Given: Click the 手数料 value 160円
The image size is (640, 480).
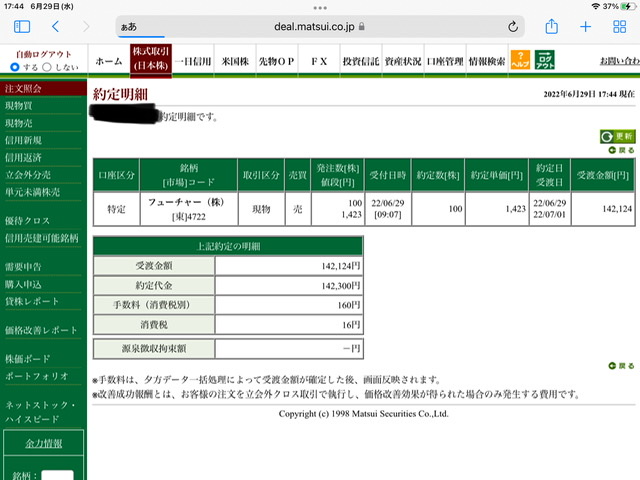Looking at the screenshot, I should pyautogui.click(x=349, y=305).
